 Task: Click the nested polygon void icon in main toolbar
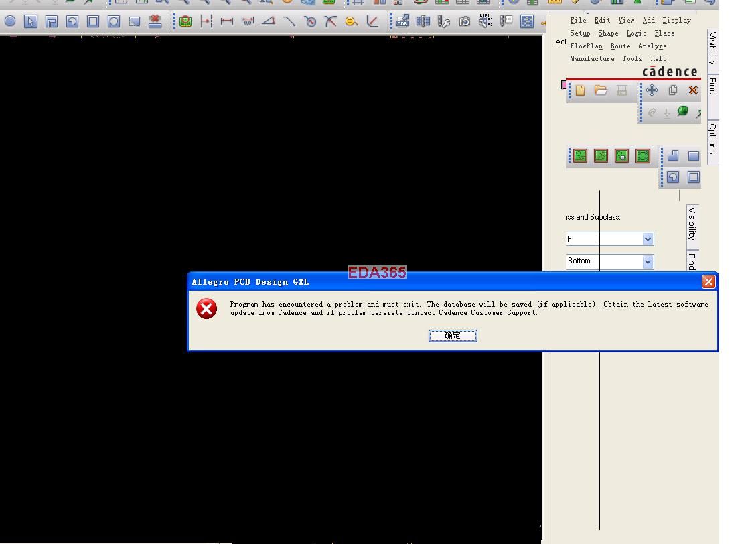51,21
